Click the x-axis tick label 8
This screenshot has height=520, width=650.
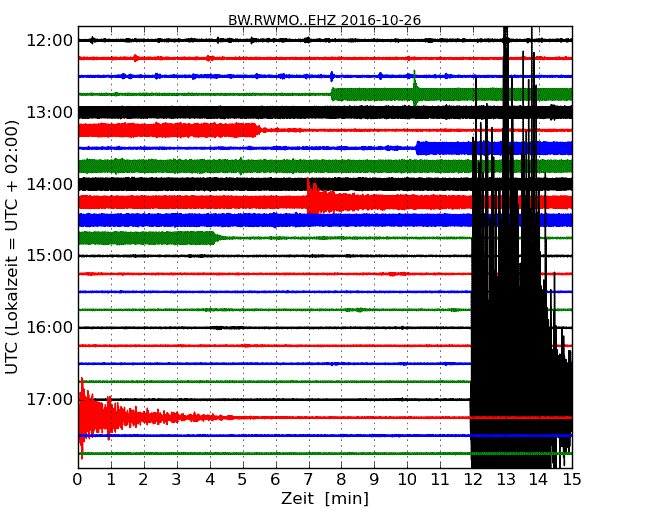pos(341,480)
